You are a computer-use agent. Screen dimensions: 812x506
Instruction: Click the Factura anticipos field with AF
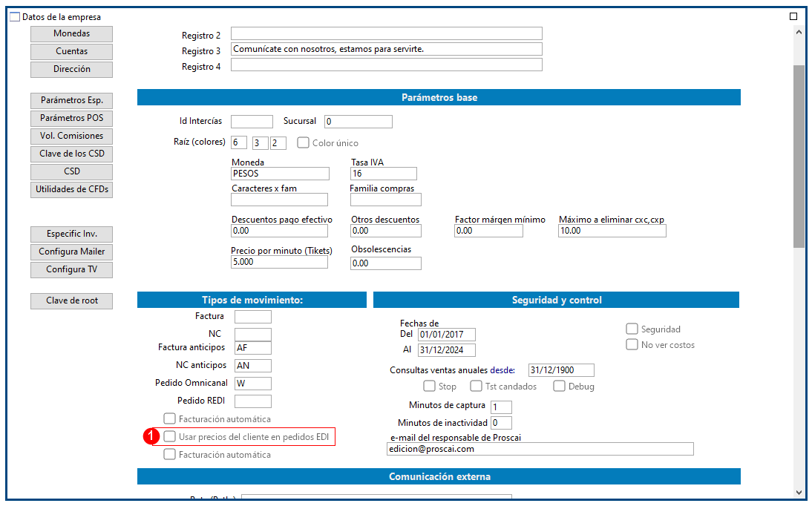pyautogui.click(x=252, y=348)
